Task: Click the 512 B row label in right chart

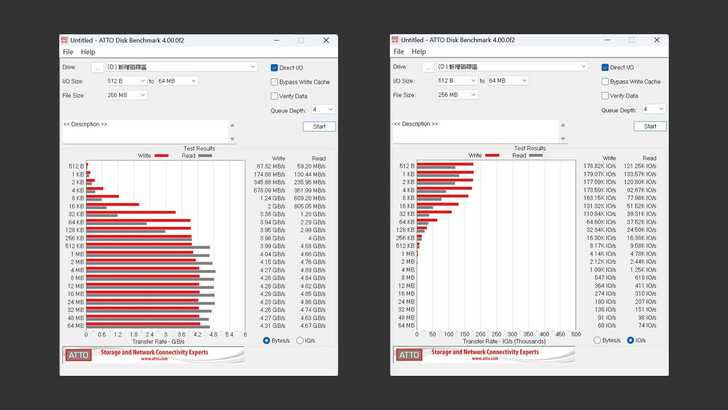Action: point(407,166)
